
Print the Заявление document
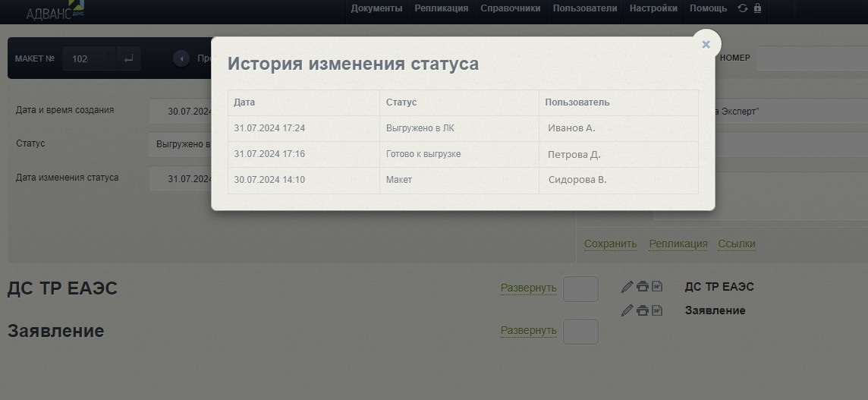pyautogui.click(x=643, y=310)
